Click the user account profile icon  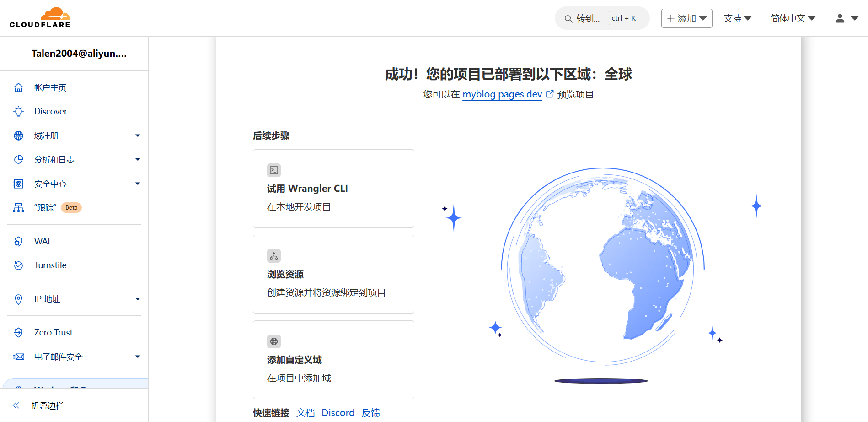(840, 18)
